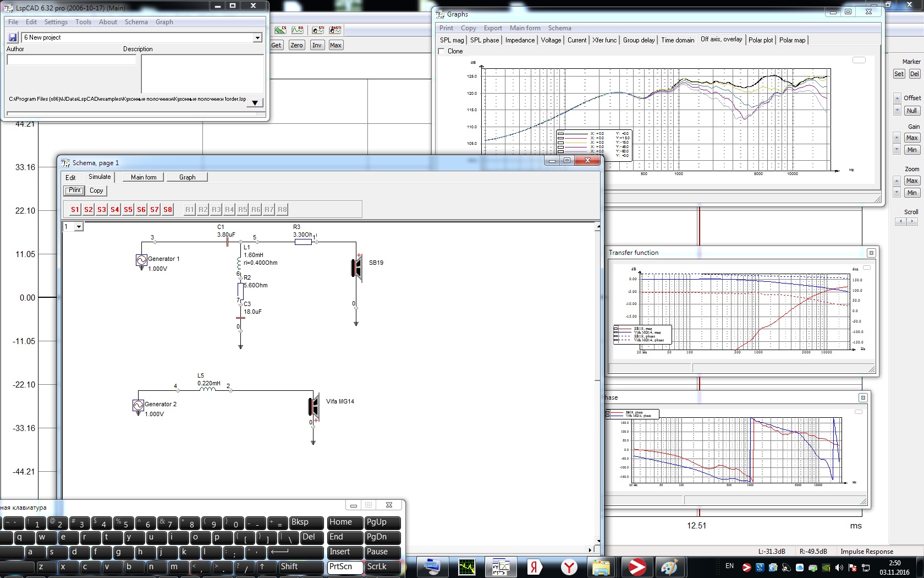This screenshot has width=924, height=578.
Task: Open the Settings menu in main window
Action: pyautogui.click(x=56, y=22)
